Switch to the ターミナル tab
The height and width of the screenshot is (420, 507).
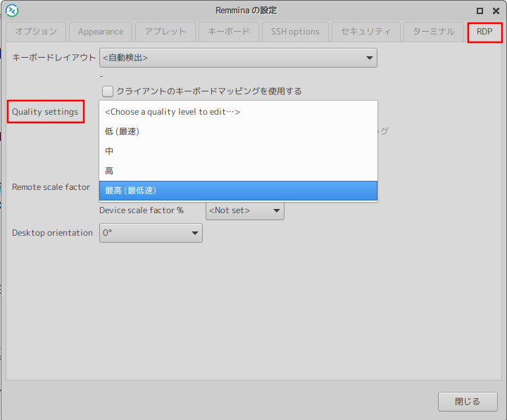point(434,32)
